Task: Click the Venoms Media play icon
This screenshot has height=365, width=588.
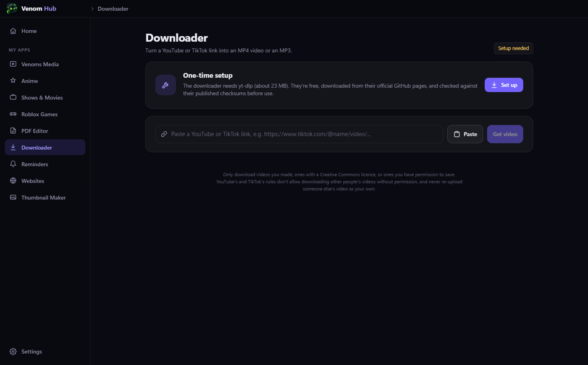Action: coord(13,64)
